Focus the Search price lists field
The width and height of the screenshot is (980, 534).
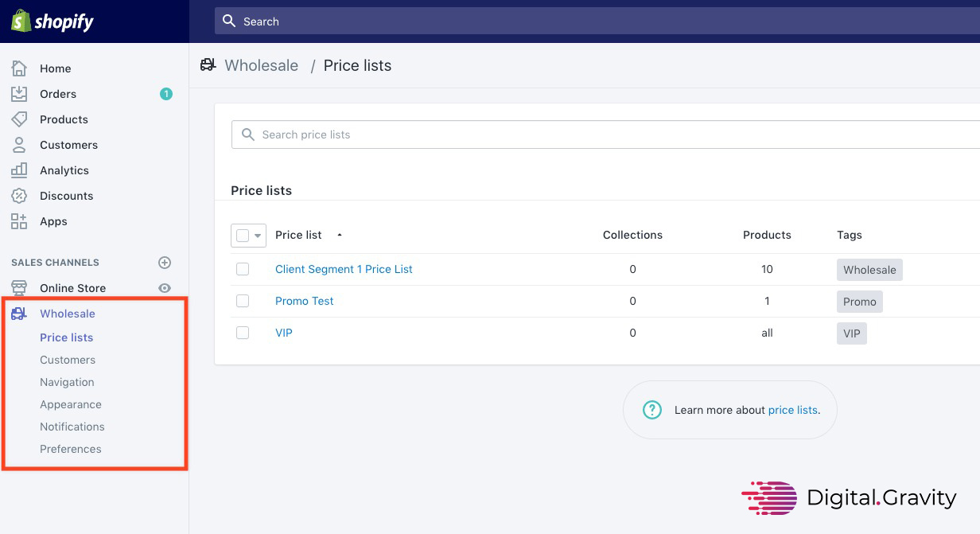point(605,134)
